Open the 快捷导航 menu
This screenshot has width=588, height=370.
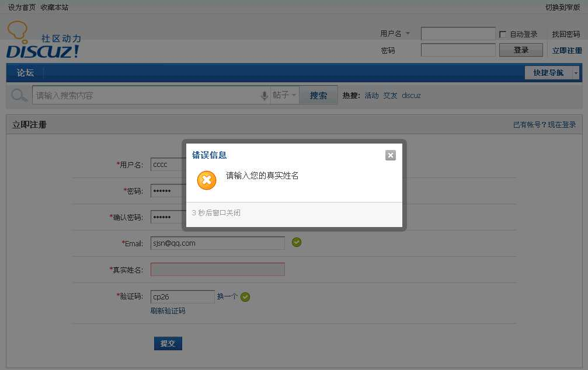point(548,73)
